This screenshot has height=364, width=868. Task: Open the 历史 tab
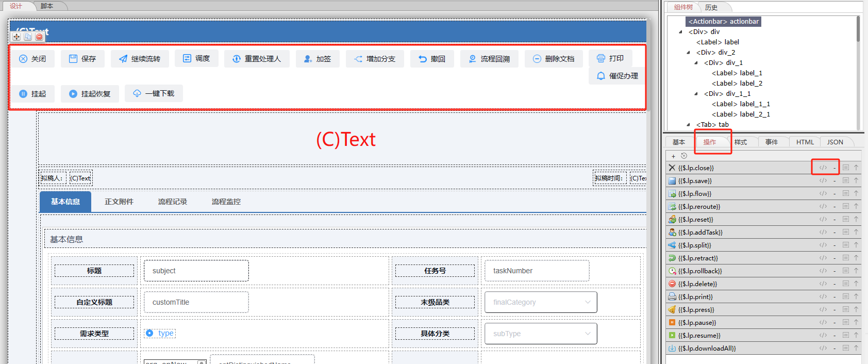tap(711, 7)
